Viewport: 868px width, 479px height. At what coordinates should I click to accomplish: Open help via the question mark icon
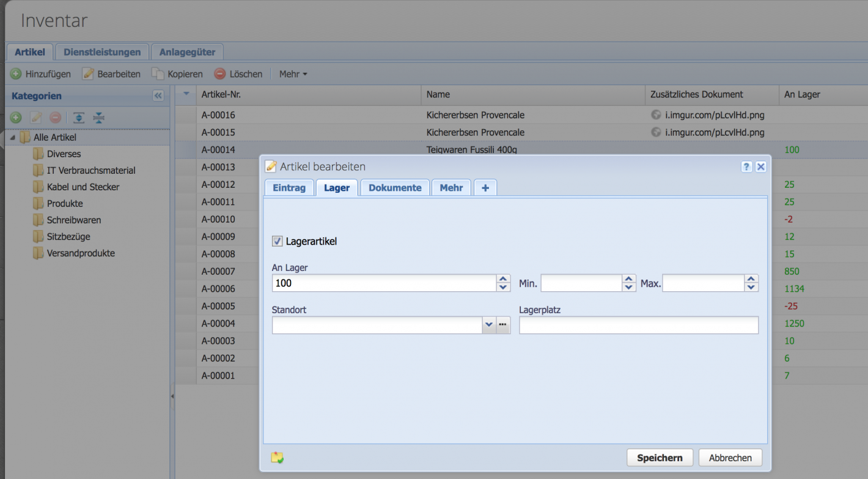746,166
